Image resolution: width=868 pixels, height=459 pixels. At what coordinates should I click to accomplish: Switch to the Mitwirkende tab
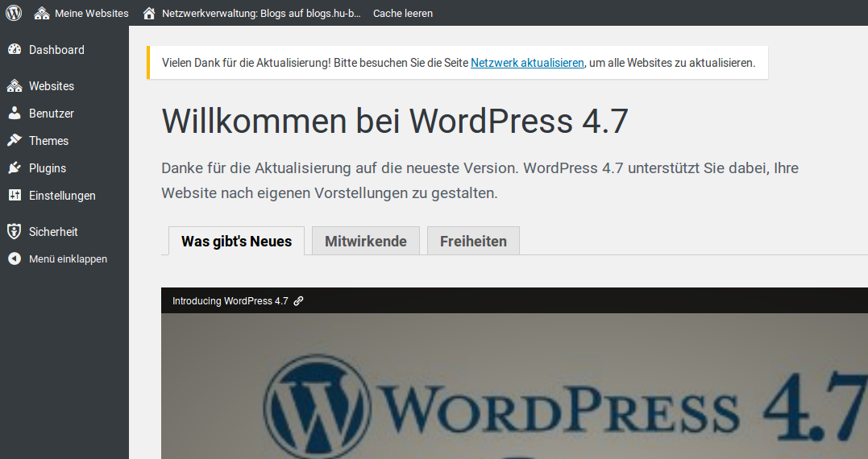[366, 241]
